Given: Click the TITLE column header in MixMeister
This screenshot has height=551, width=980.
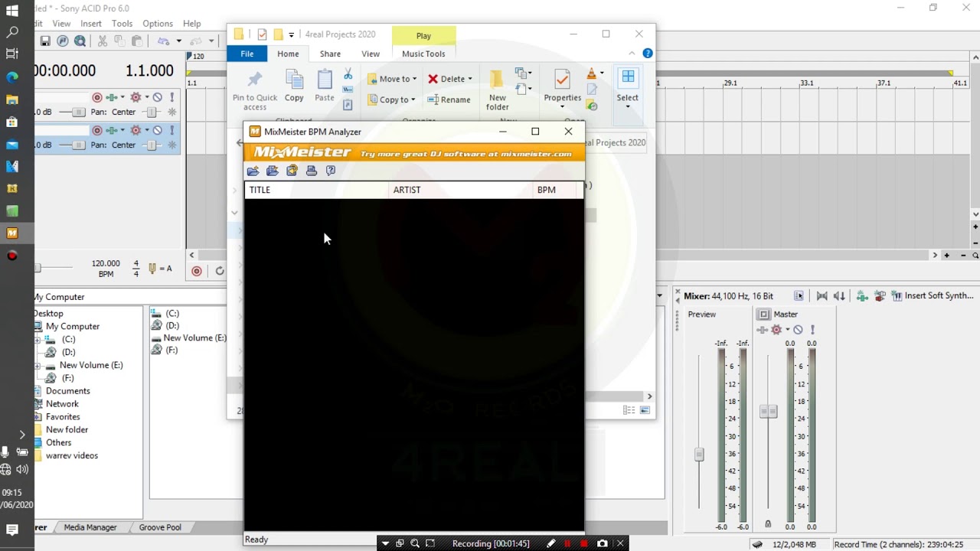Looking at the screenshot, I should (x=316, y=190).
